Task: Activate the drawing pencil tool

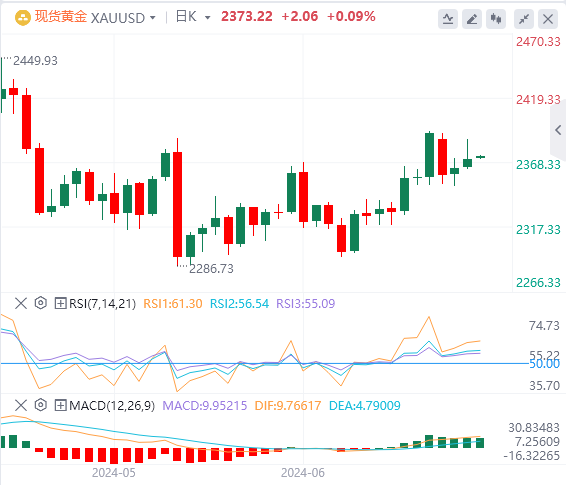Action: pos(472,19)
